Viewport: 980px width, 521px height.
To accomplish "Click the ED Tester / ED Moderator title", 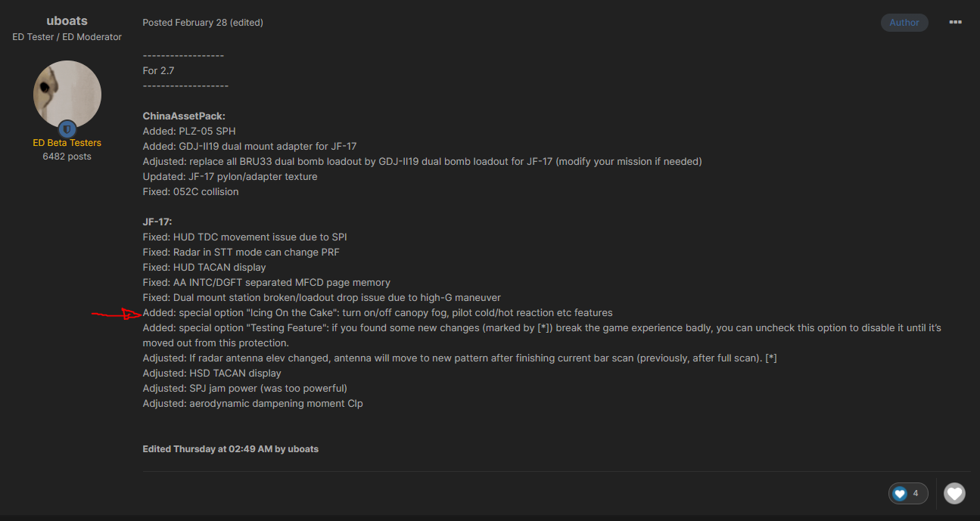I will [x=67, y=37].
